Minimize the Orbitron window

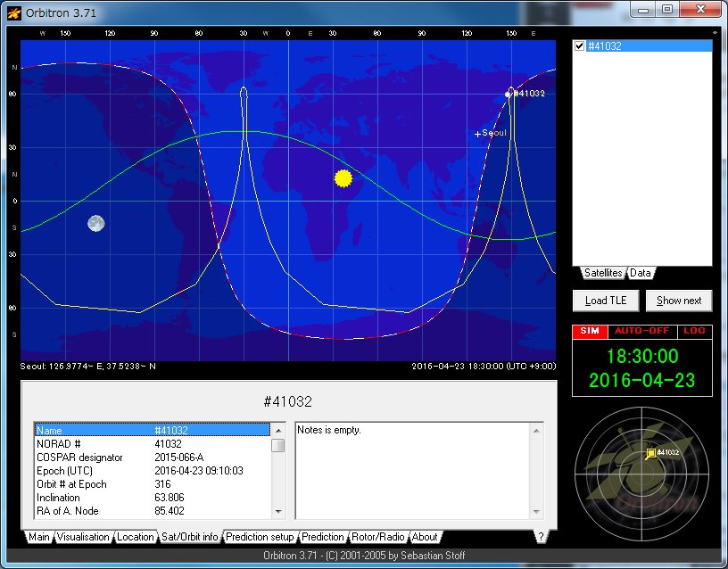(643, 10)
